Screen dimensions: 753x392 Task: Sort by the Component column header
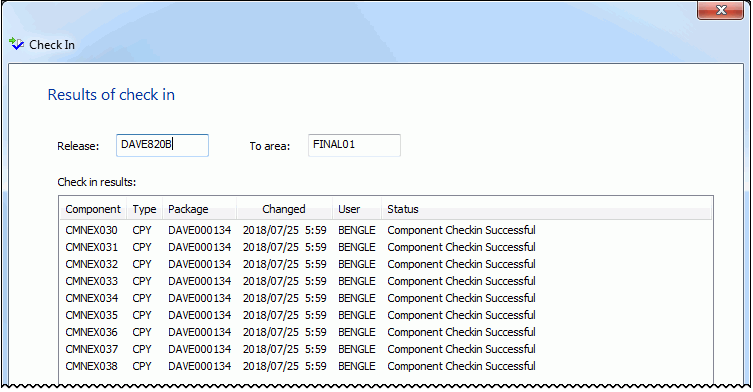pos(93,209)
